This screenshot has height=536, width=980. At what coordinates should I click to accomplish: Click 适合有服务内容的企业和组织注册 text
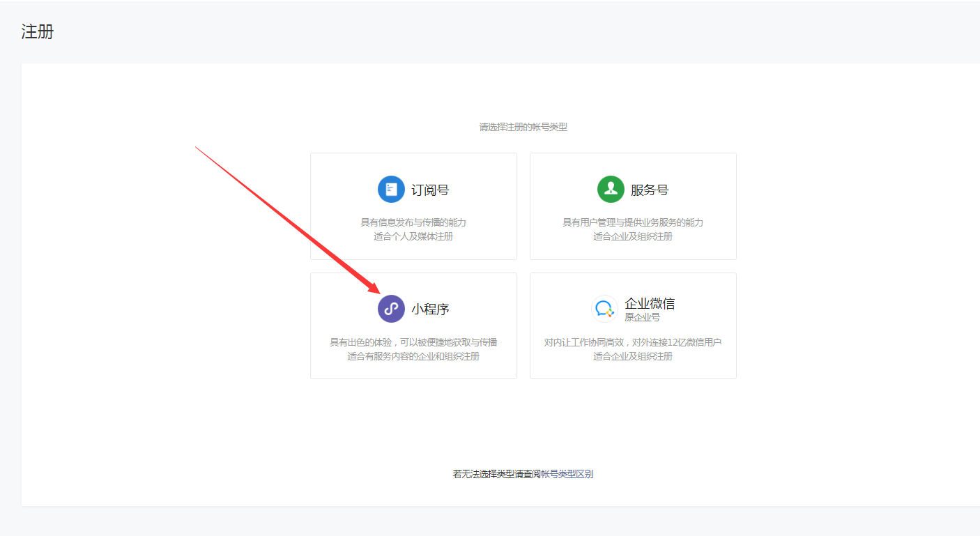pyautogui.click(x=413, y=356)
